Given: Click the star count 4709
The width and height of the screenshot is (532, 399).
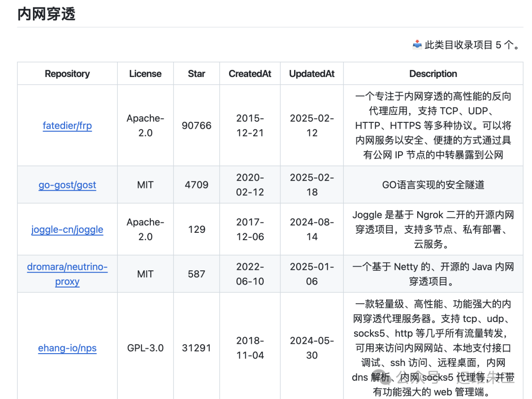Looking at the screenshot, I should pos(197,185).
